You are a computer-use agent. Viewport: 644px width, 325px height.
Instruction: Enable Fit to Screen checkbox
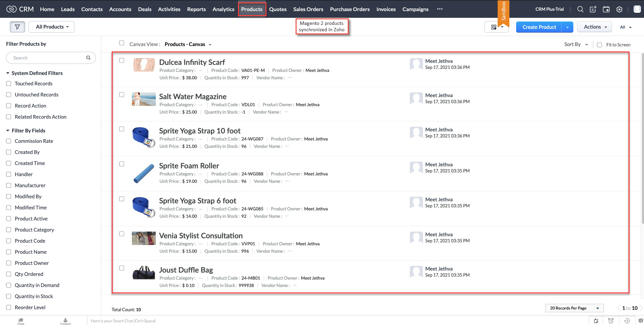coord(599,45)
